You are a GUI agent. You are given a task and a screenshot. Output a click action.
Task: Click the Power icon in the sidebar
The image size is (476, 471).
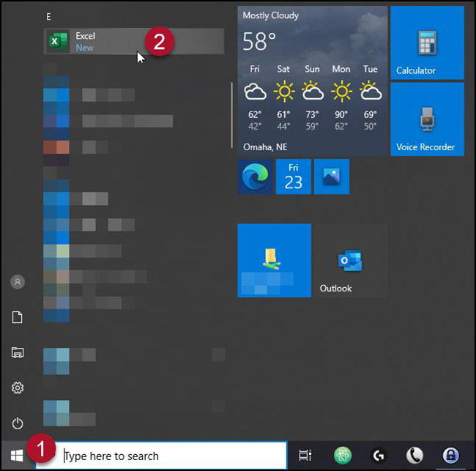18,423
